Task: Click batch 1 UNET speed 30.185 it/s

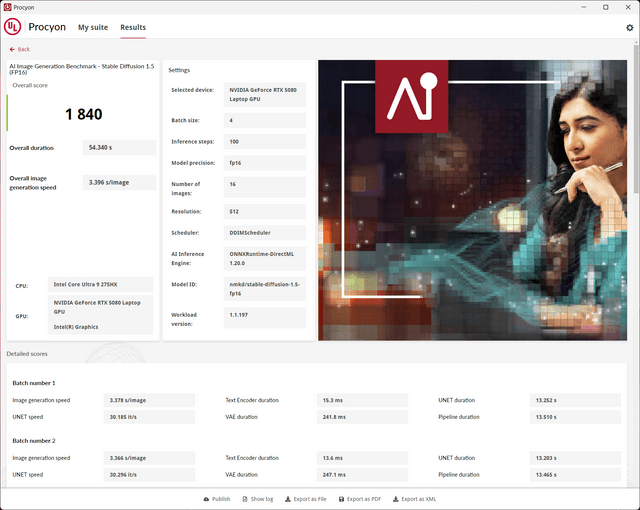Action: (149, 417)
